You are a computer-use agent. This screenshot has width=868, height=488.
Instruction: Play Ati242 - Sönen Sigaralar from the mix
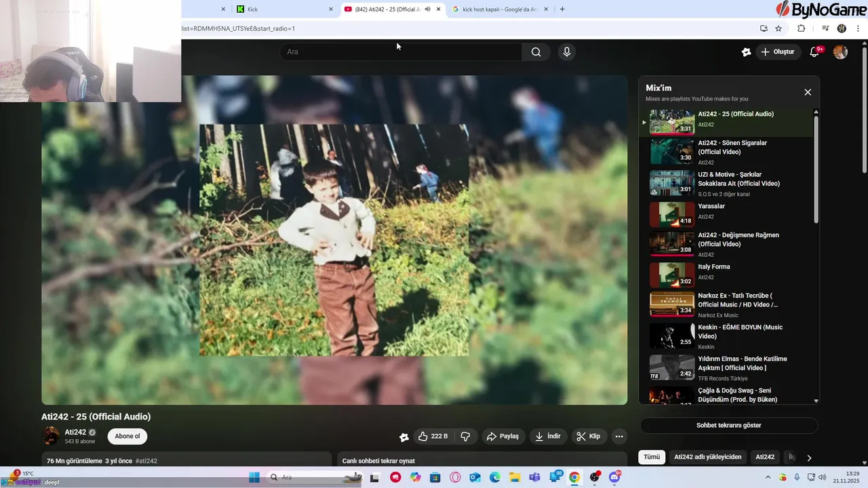pyautogui.click(x=726, y=152)
